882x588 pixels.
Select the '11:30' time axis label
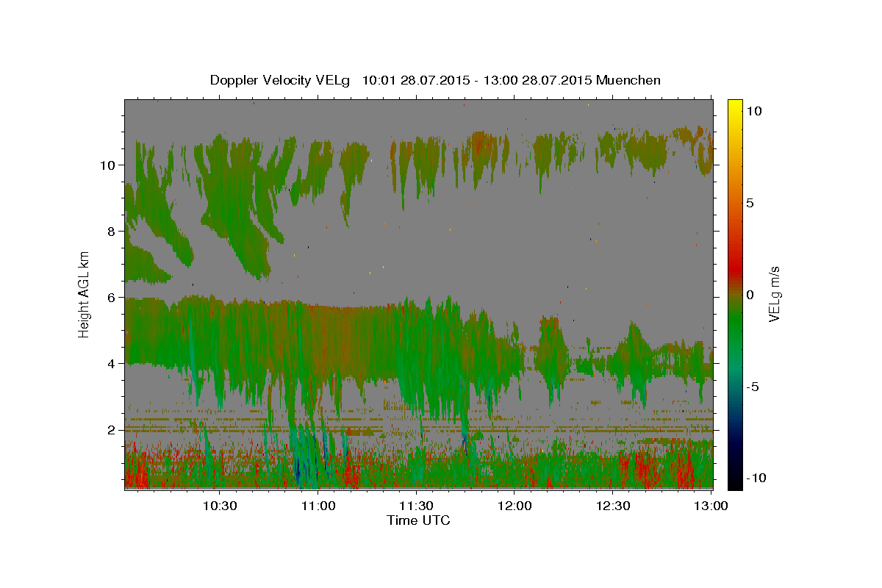pos(416,506)
